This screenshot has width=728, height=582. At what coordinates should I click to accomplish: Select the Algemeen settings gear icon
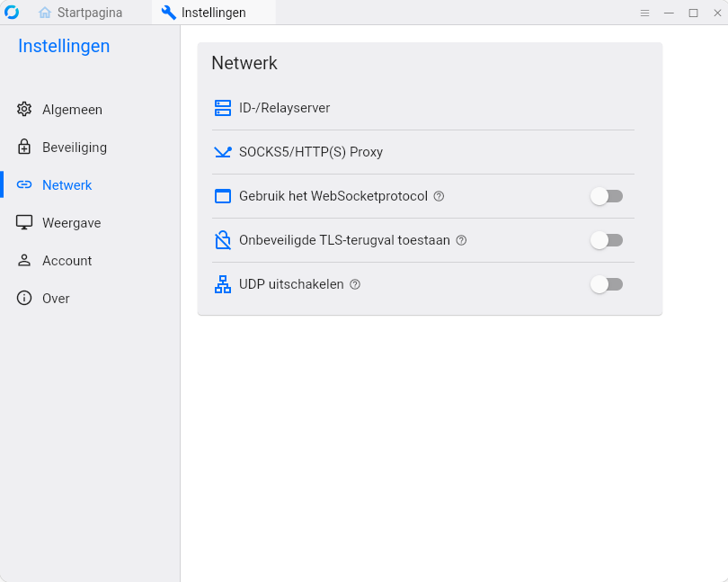[x=23, y=109]
